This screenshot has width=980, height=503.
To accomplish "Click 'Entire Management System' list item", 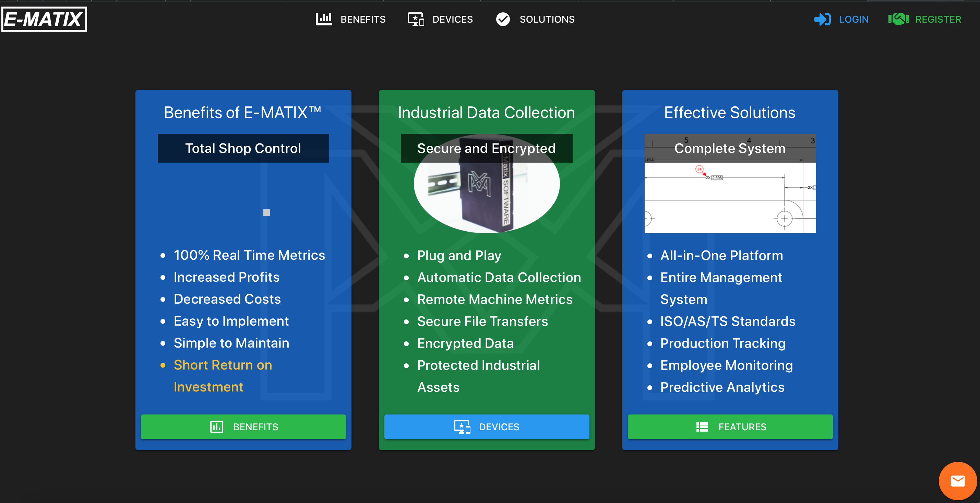I will [721, 288].
